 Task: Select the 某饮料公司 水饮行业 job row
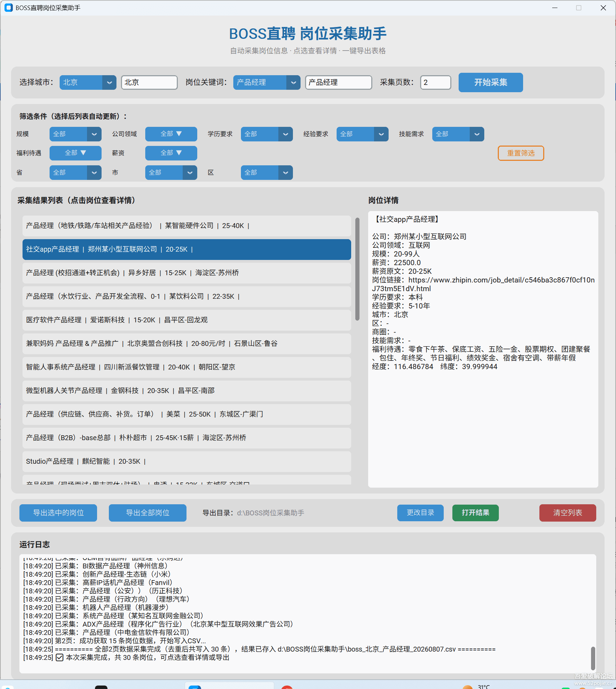tap(186, 297)
